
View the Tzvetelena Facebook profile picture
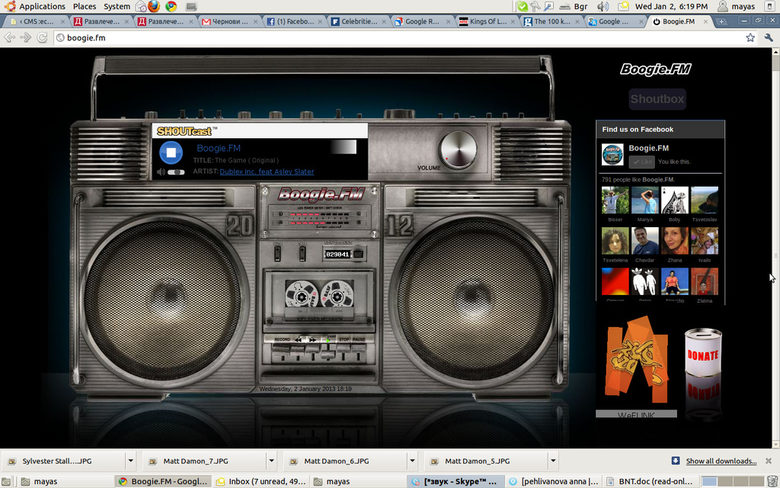(x=615, y=241)
